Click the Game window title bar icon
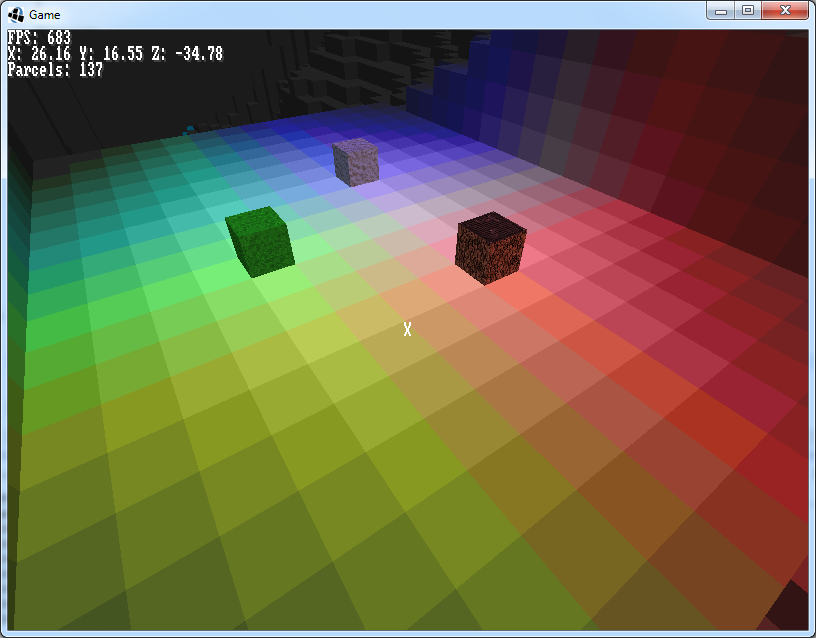Viewport: 816px width, 638px height. (x=16, y=15)
